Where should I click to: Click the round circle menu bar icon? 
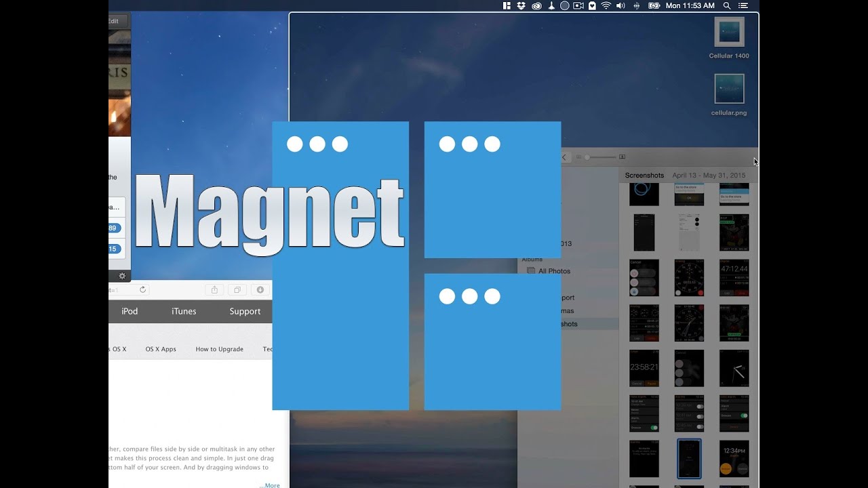pyautogui.click(x=564, y=5)
